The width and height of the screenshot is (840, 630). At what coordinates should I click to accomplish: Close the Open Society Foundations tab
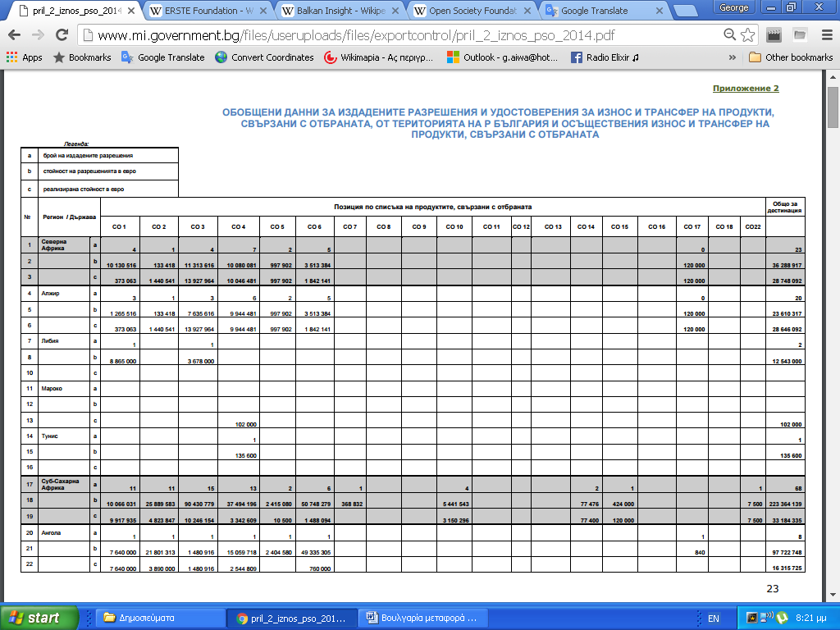click(527, 11)
